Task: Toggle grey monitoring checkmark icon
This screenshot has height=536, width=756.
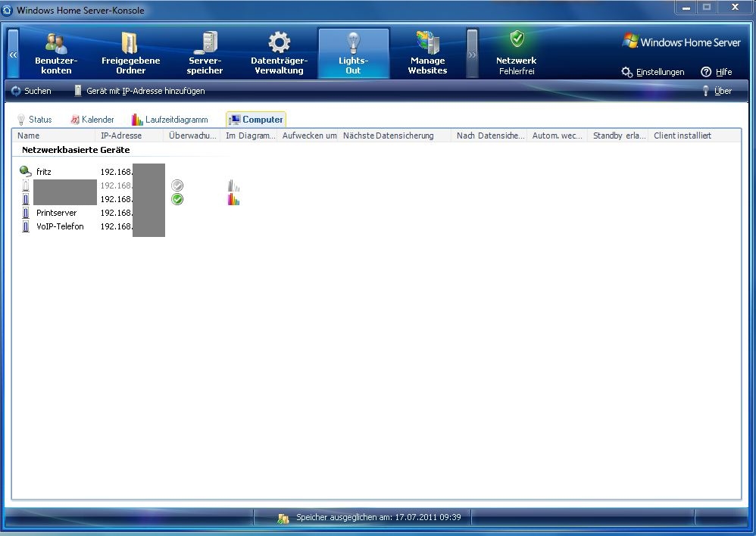Action: (177, 185)
